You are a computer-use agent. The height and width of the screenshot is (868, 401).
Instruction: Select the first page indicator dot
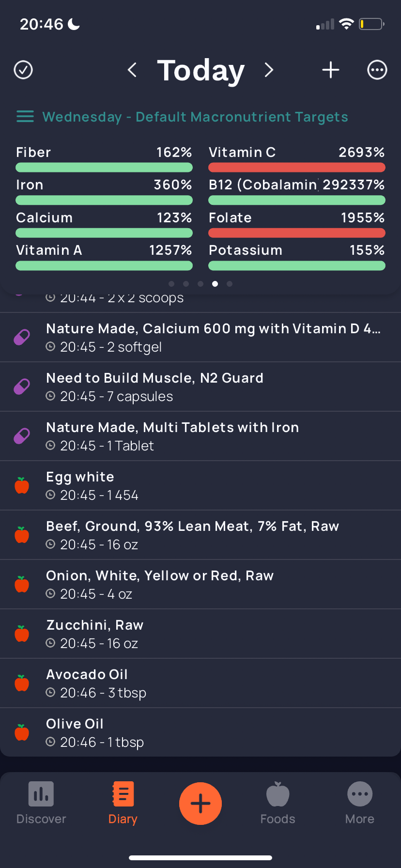click(171, 284)
